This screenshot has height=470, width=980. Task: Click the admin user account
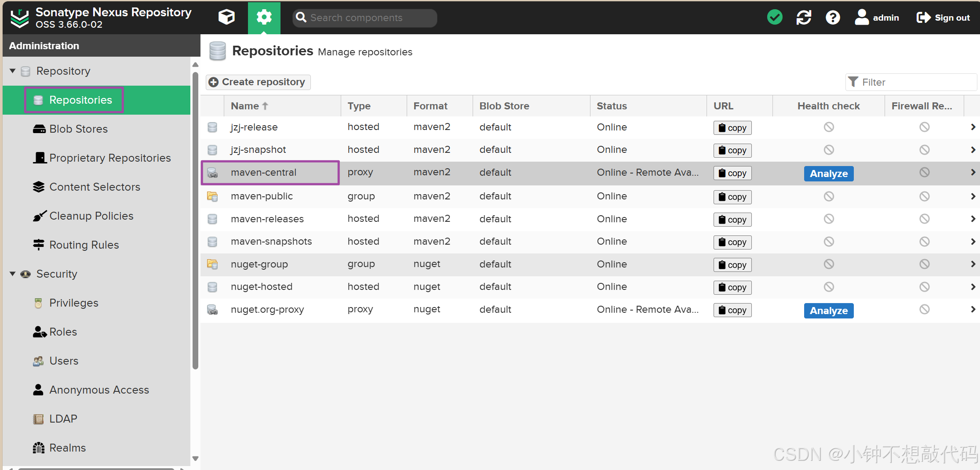(877, 18)
